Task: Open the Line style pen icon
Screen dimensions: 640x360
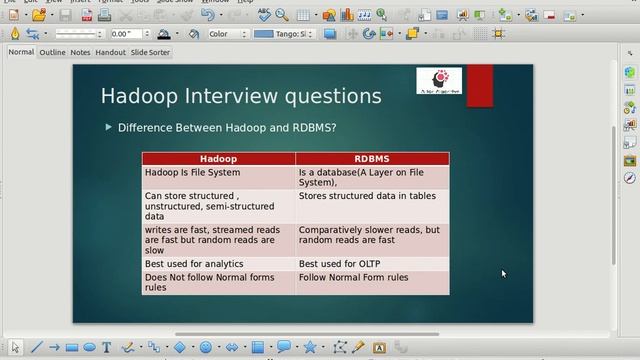Action: tap(15, 34)
